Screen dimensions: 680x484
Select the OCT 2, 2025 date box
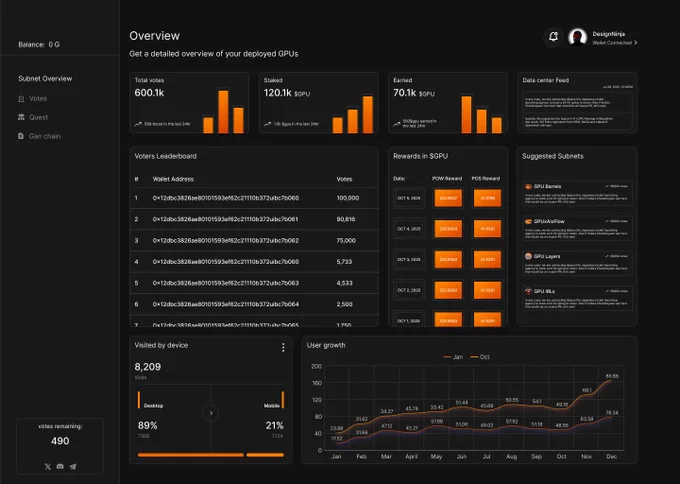(x=409, y=291)
